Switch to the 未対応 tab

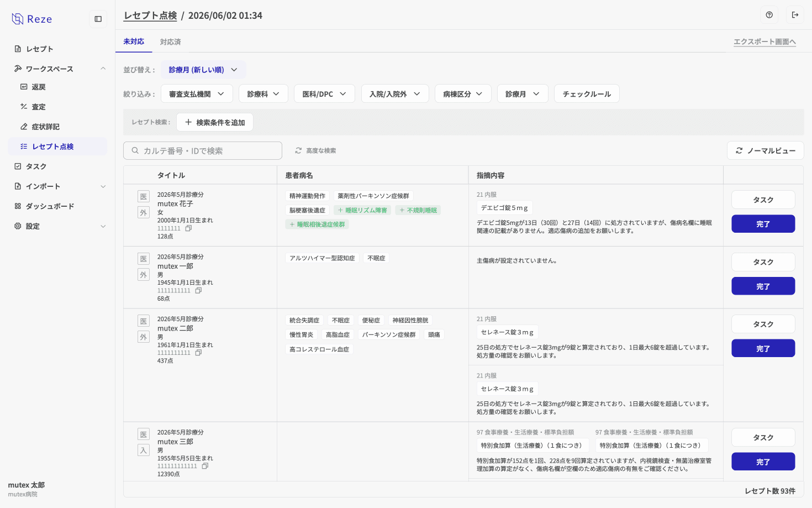(x=134, y=41)
